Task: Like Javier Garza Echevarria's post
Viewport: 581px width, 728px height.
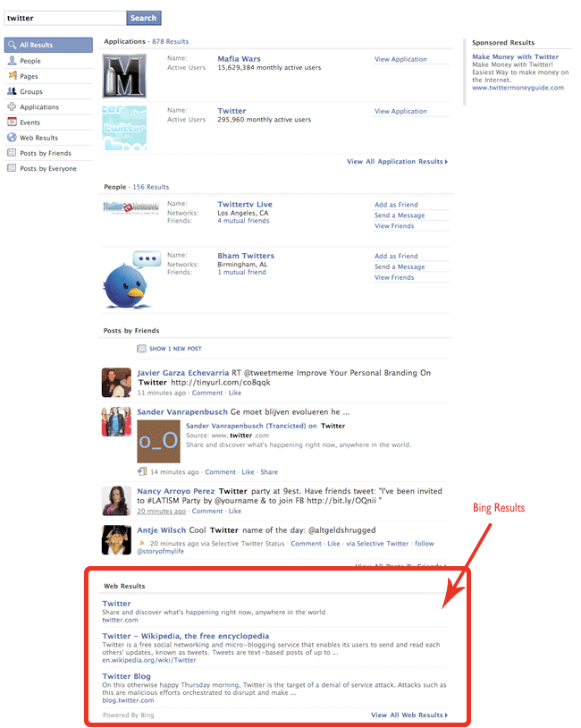Action: 235,393
